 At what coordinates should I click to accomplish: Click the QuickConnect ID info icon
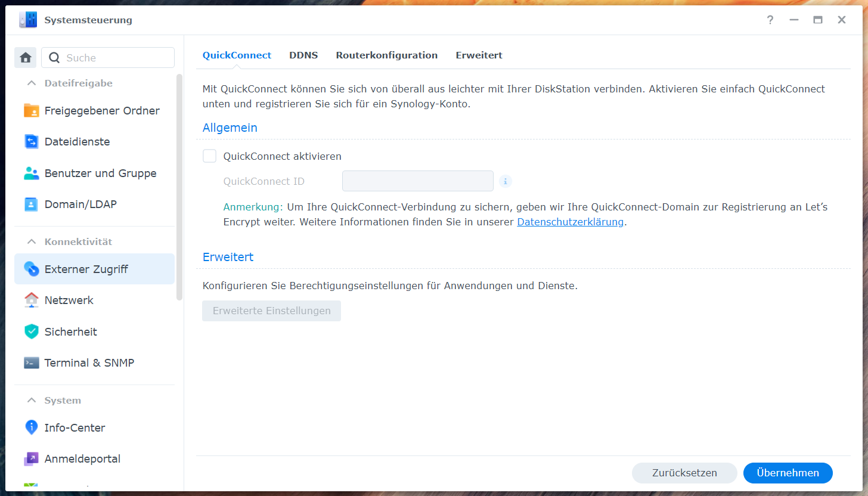505,181
